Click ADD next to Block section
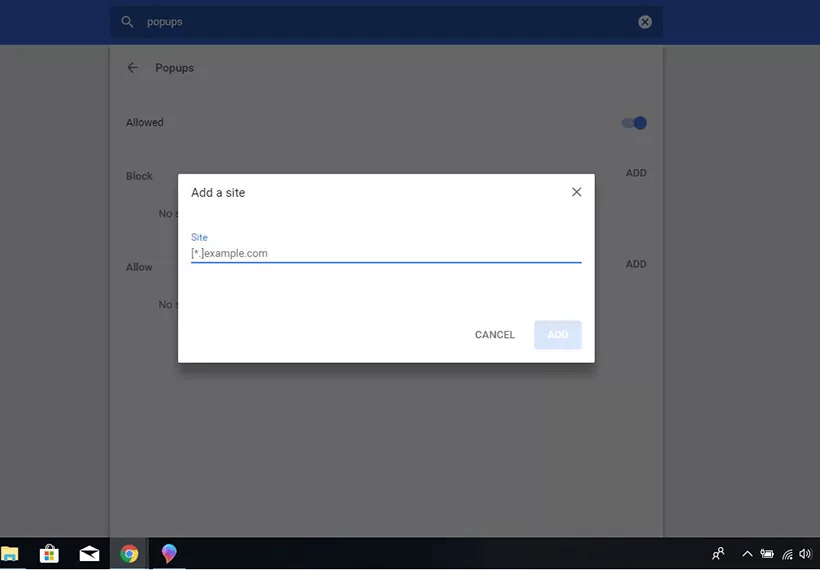The width and height of the screenshot is (820, 570). click(x=636, y=173)
